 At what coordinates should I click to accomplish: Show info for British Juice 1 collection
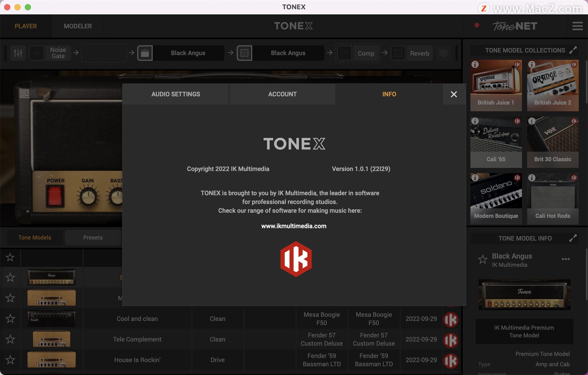click(x=475, y=65)
